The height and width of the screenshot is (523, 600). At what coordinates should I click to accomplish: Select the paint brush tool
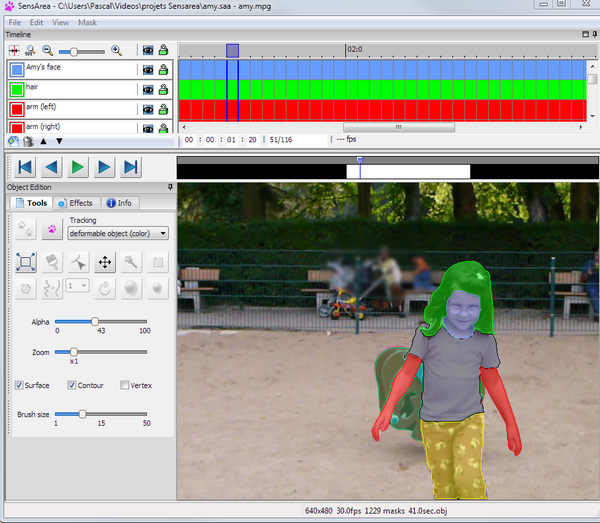click(x=53, y=263)
